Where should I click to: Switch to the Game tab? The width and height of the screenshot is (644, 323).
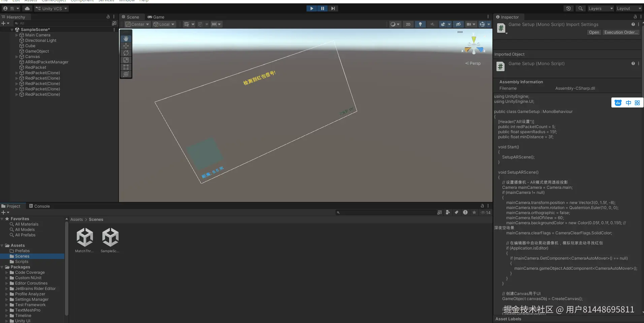156,17
